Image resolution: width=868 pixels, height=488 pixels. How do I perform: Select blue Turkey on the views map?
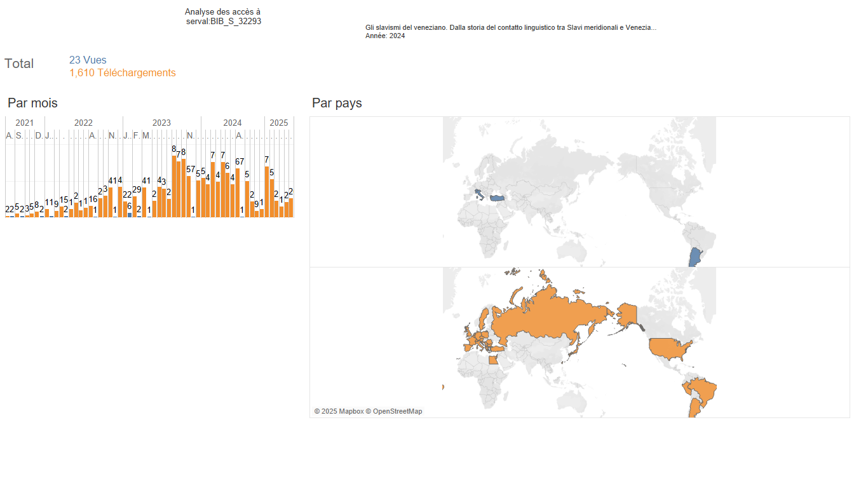point(498,198)
